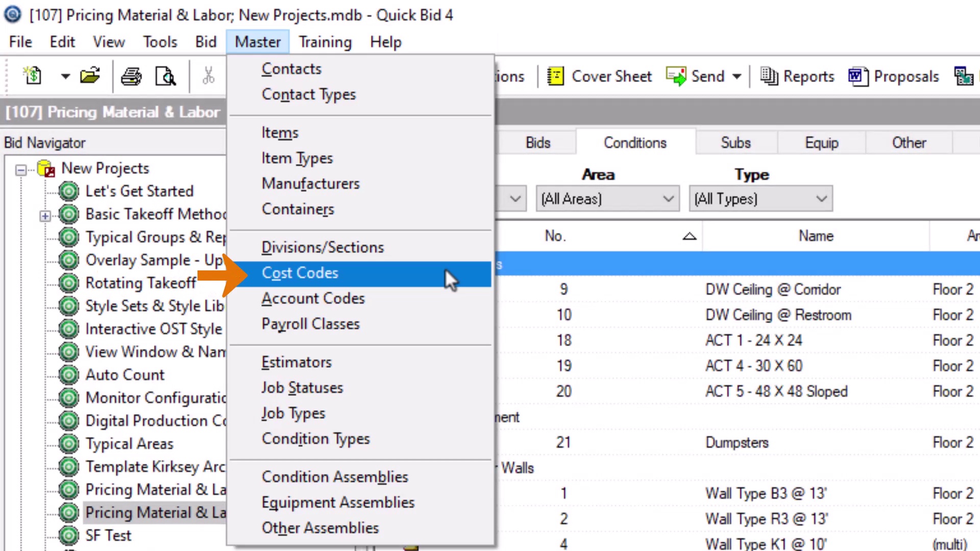Open Proposals from the toolbar

(x=894, y=77)
